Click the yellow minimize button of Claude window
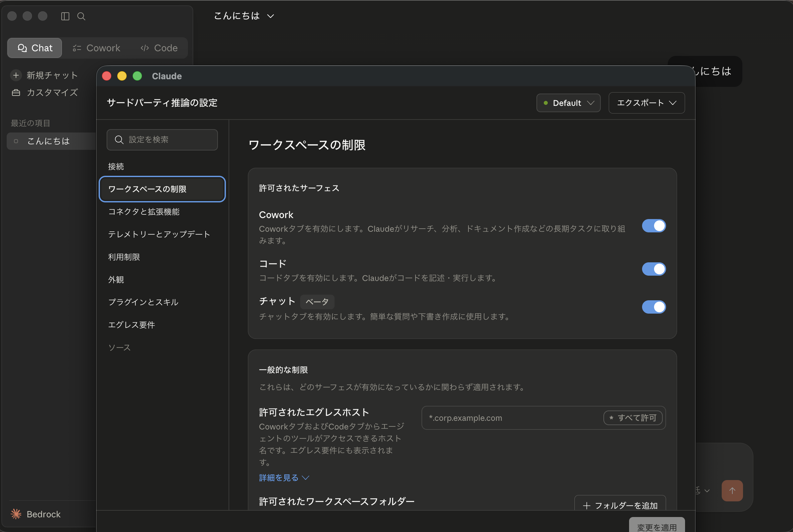This screenshot has height=532, width=793. [x=122, y=76]
